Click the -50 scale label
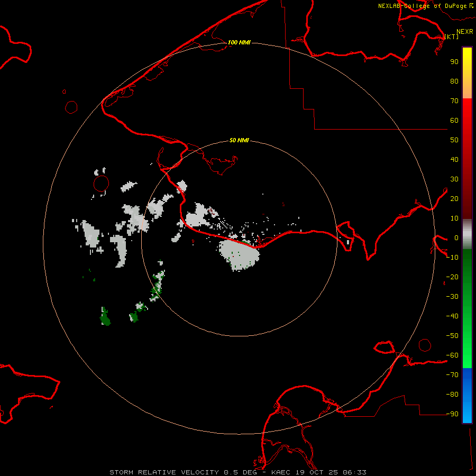 (x=452, y=335)
